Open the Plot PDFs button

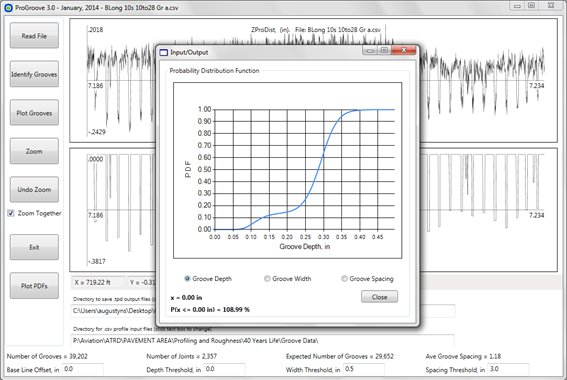point(34,286)
